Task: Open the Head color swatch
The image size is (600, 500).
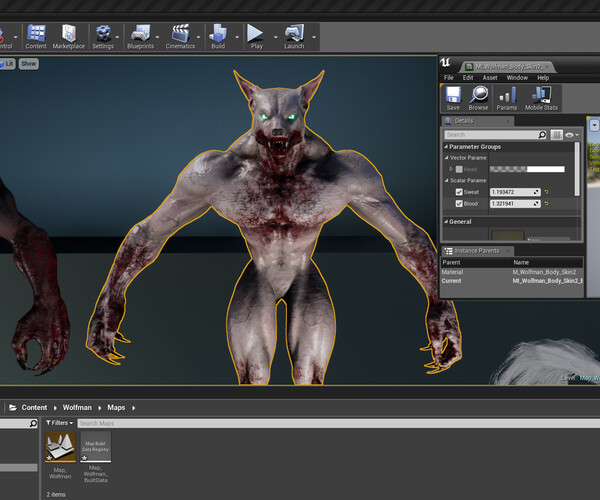Action: 527,169
